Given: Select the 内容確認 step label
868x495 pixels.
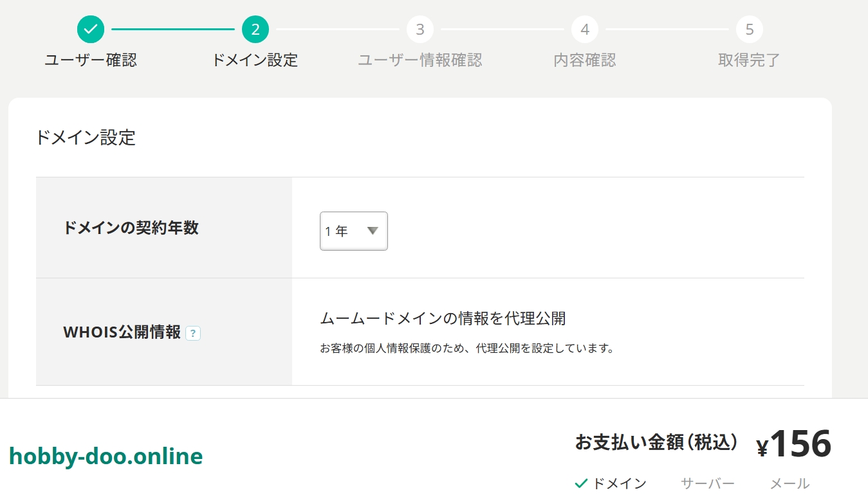Looking at the screenshot, I should click(x=585, y=60).
